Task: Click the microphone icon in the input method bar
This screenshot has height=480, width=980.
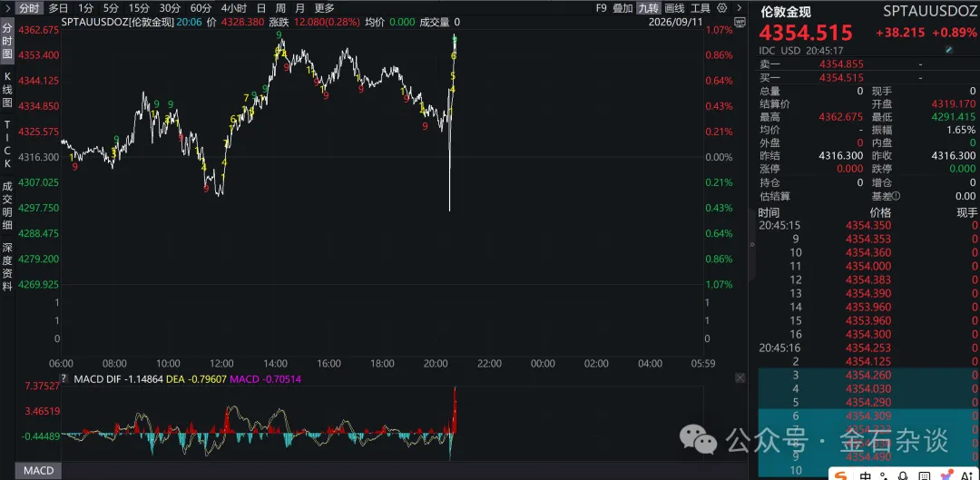Action: click(x=903, y=475)
